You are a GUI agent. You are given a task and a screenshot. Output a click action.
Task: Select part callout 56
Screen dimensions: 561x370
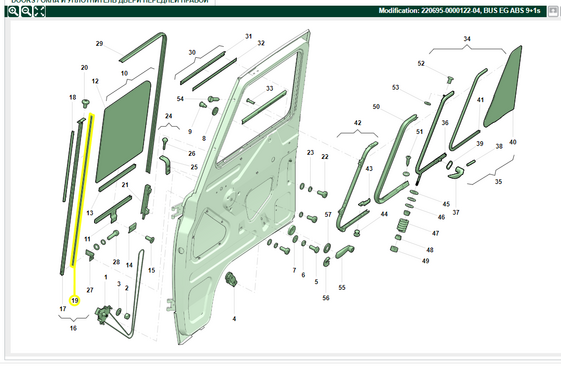[x=326, y=298]
